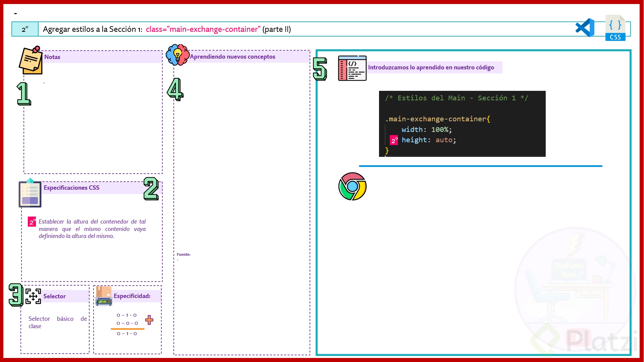This screenshot has height=362, width=644.
Task: Click the '.main-exchange-container{' selector line
Action: click(438, 119)
